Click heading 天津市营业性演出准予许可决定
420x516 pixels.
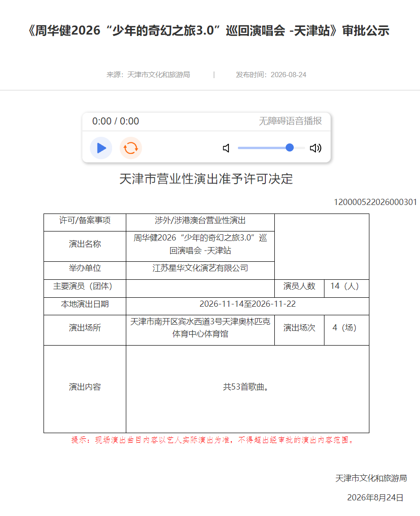pos(206,178)
